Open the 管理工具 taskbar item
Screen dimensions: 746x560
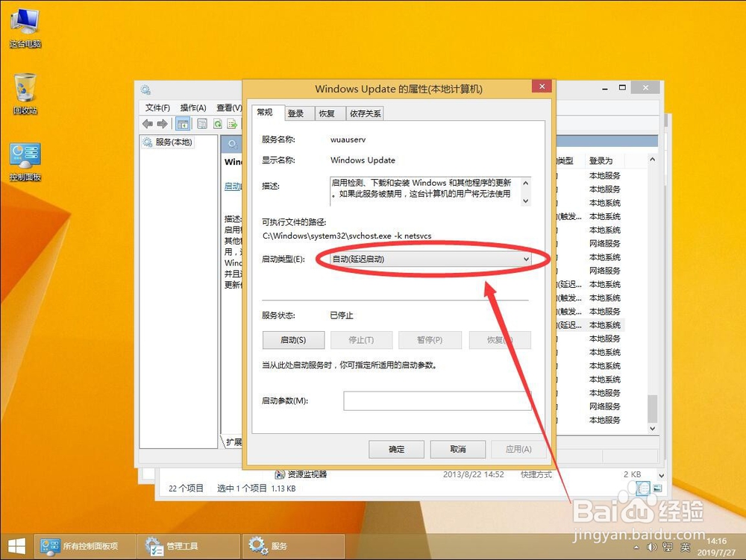tap(189, 547)
